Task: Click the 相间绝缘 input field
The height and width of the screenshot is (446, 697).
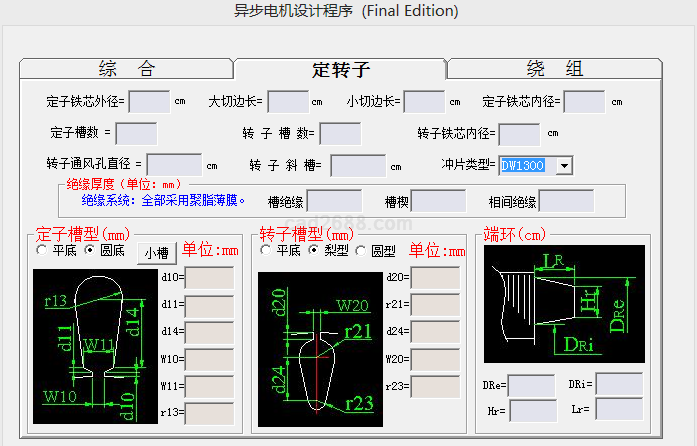Action: point(566,201)
